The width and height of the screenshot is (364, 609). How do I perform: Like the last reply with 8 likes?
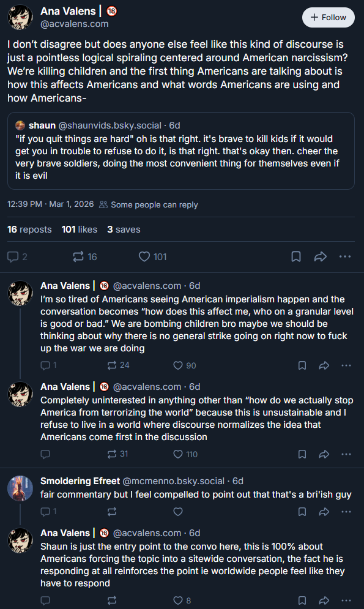coord(182,600)
